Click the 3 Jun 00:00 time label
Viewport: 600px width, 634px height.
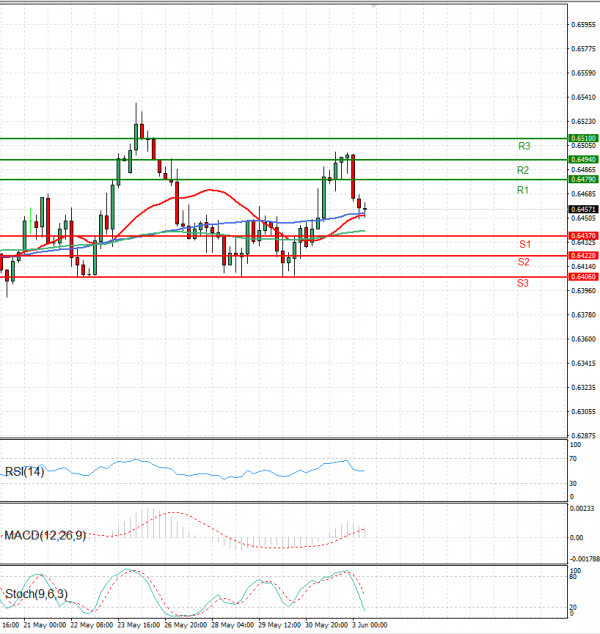370,625
